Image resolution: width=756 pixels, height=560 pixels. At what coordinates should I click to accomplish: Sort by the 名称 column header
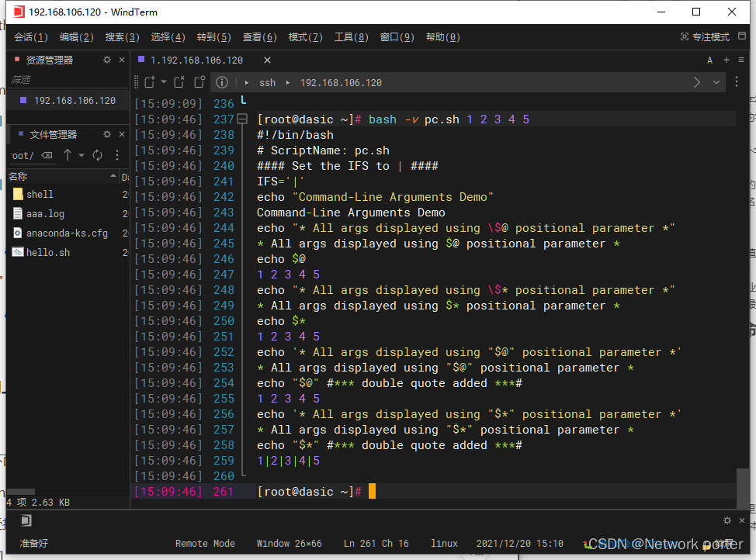tap(63, 176)
